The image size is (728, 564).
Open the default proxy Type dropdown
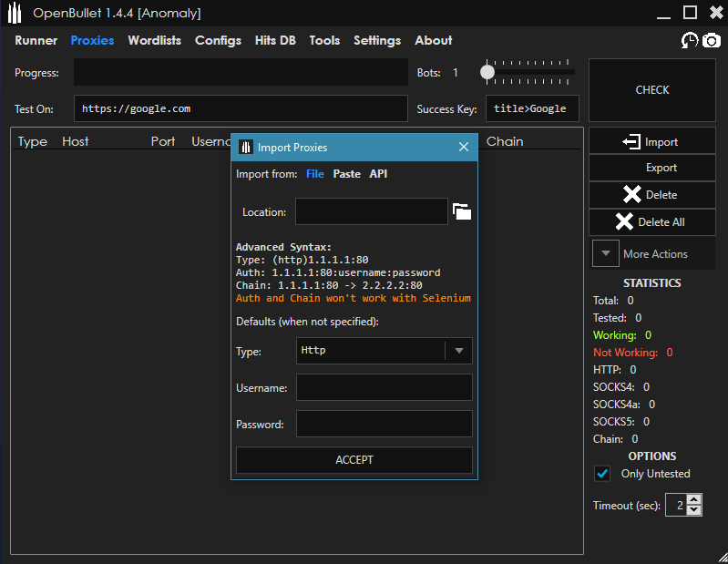[385, 351]
